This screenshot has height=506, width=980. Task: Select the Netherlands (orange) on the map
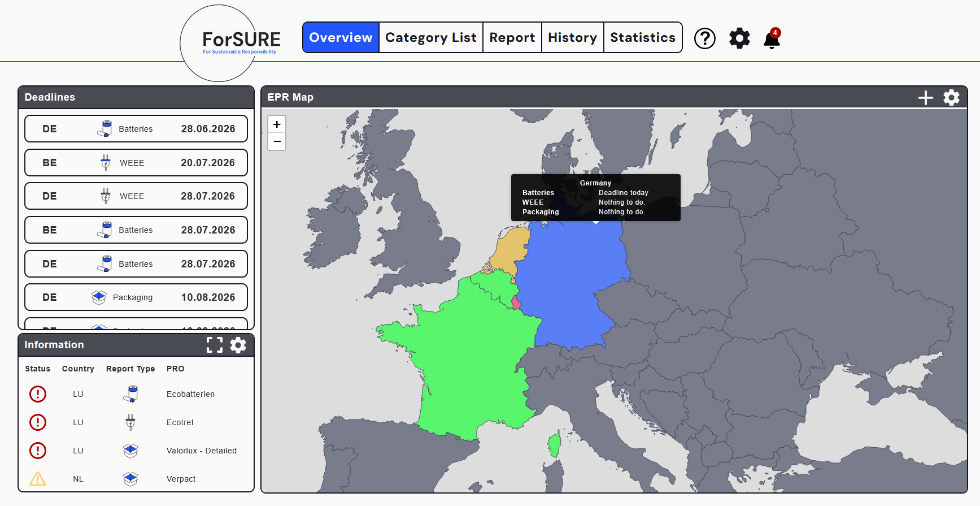click(x=511, y=252)
